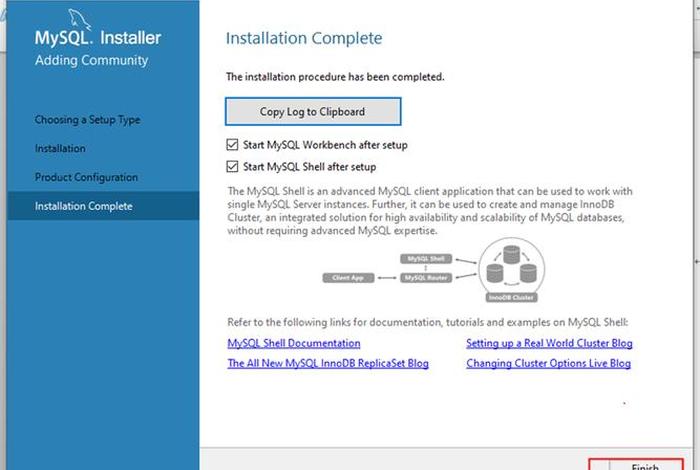Uncheck Start MySQL Workbench after setup

[232, 145]
